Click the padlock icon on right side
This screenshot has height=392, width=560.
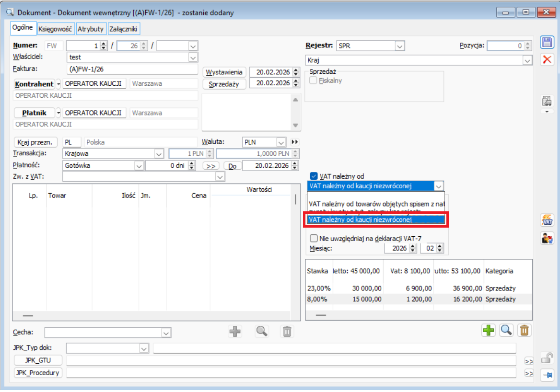pos(546,358)
